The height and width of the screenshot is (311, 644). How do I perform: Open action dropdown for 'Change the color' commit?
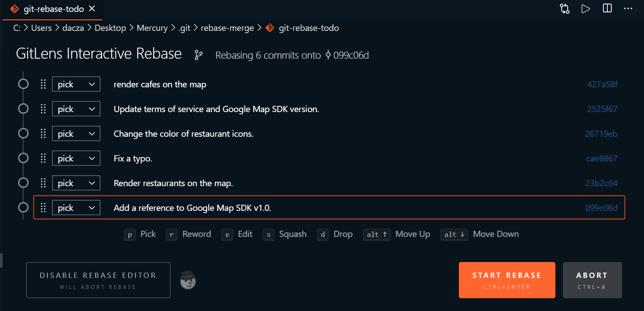[x=76, y=134]
